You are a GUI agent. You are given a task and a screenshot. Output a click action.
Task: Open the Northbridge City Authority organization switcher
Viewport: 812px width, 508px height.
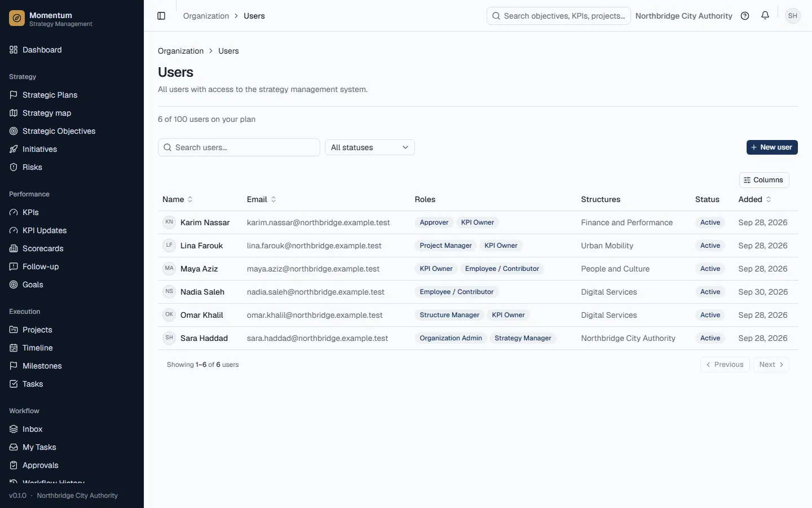pos(684,16)
